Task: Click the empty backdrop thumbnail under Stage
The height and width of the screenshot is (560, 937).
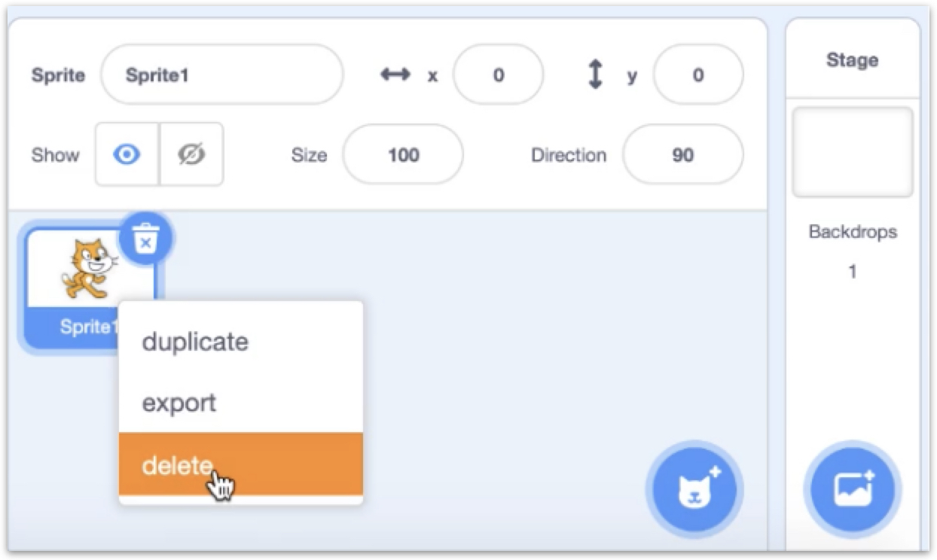Action: (852, 151)
